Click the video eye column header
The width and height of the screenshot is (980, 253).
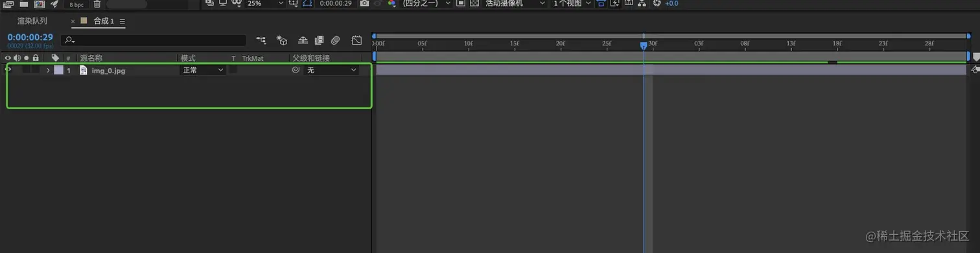[x=8, y=58]
